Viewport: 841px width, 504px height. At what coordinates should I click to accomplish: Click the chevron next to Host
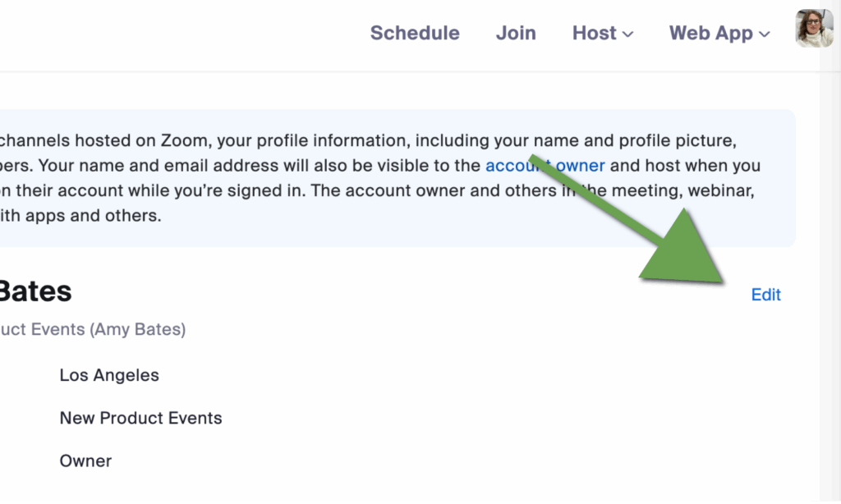pos(628,34)
